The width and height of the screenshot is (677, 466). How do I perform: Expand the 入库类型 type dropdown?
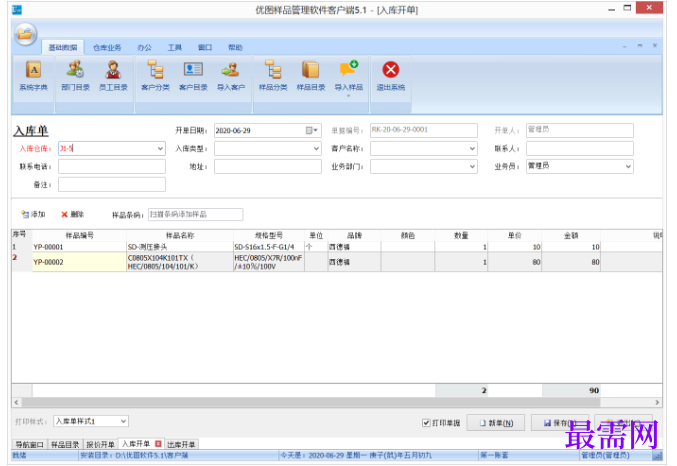(x=316, y=149)
